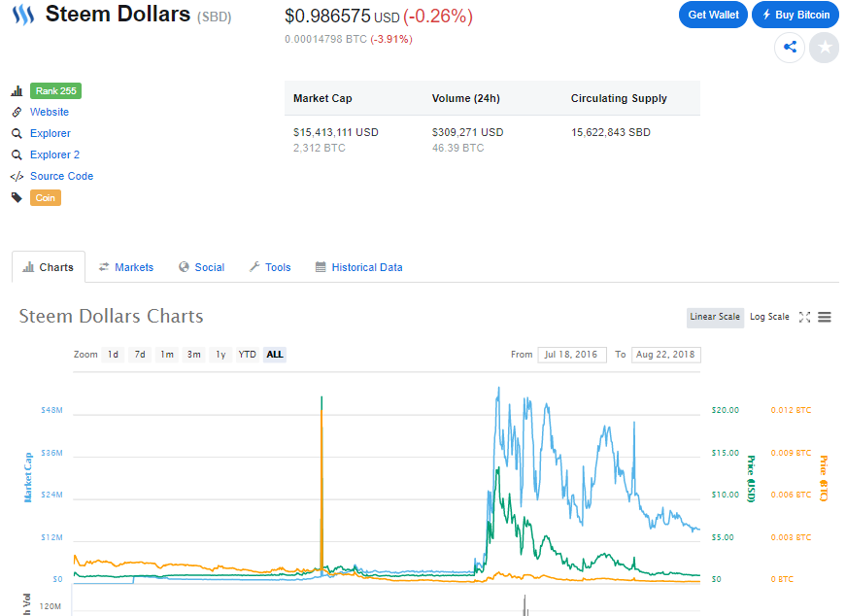Click the $20.00 price axis tick
Screen dimensions: 846x616
726,410
